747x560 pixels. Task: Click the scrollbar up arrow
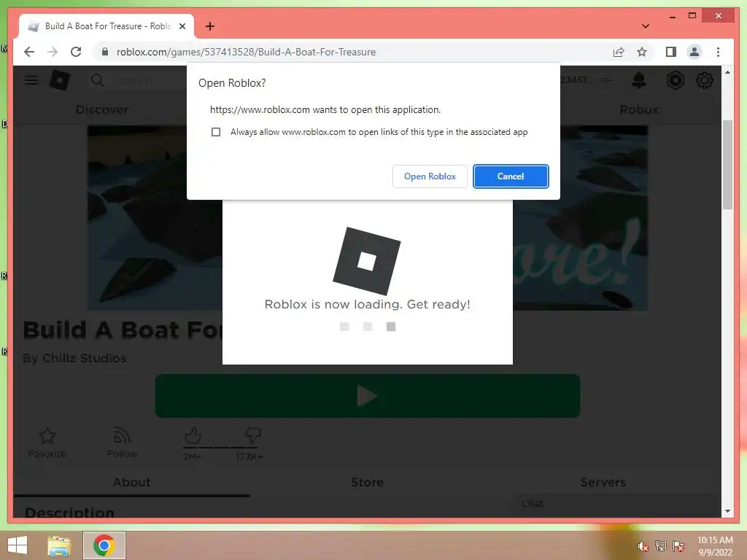727,72
